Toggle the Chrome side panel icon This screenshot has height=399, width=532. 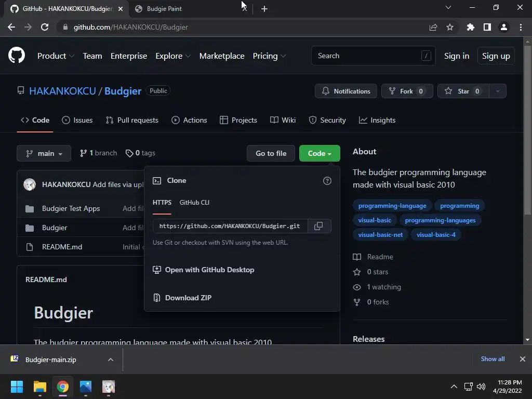(x=487, y=27)
